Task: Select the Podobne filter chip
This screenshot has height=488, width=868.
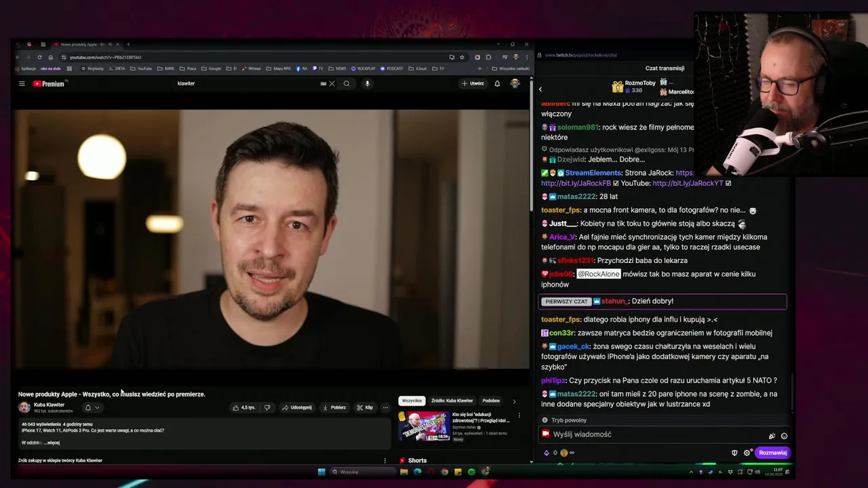Action: pyautogui.click(x=491, y=401)
